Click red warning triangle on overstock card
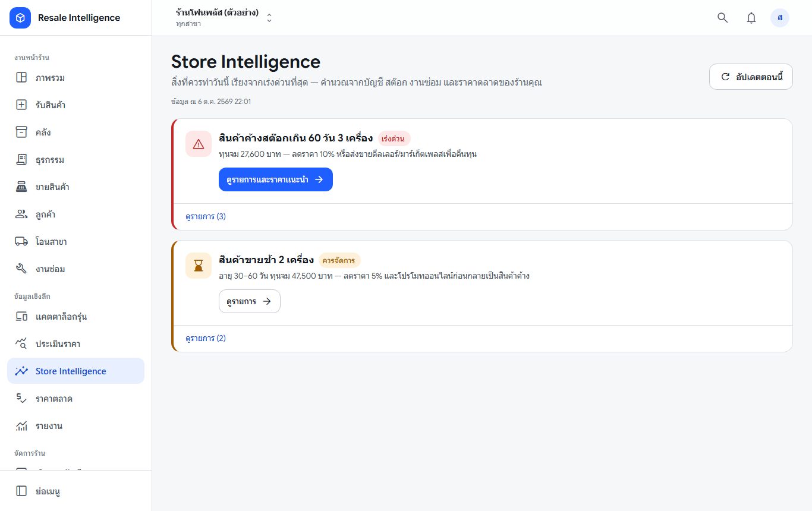812x511 pixels. (x=199, y=144)
